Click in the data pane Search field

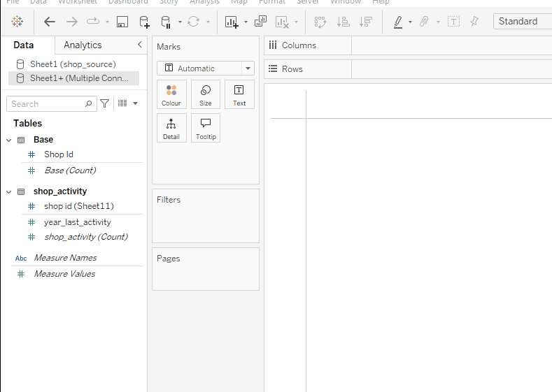(45, 103)
